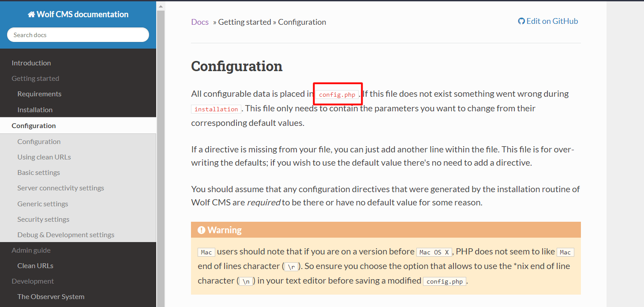The image size is (644, 307).
Task: Click the config.php code in first paragraph
Action: [x=337, y=95]
